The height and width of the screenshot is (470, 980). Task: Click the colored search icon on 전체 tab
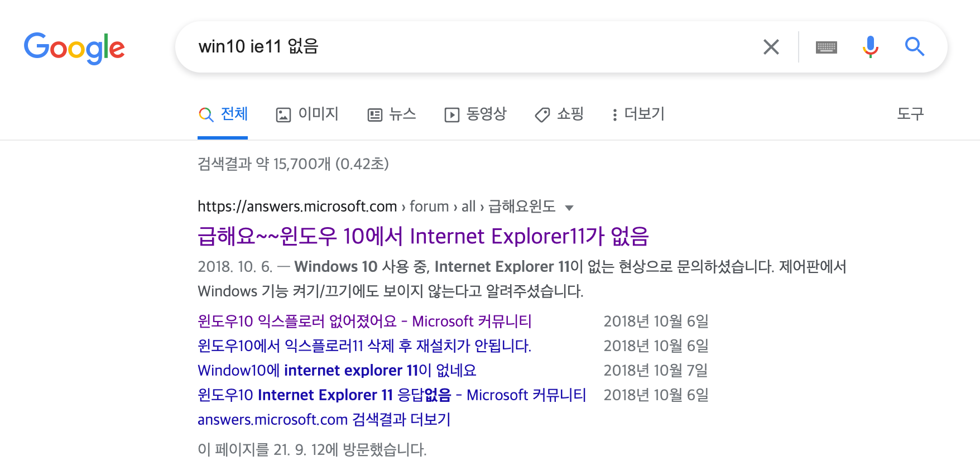click(206, 115)
